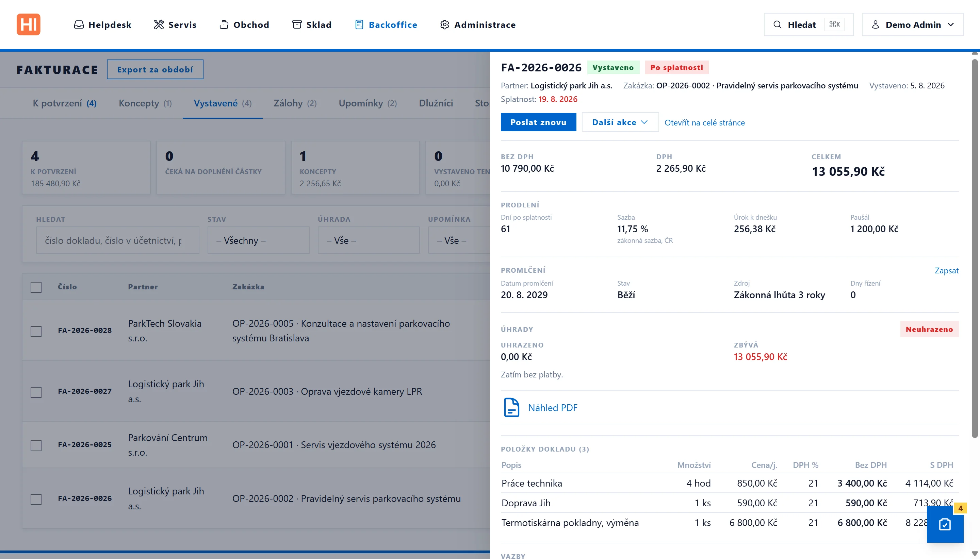Viewport: 980px width, 559px height.
Task: Open the floating clipboard tasks button
Action: tap(945, 524)
